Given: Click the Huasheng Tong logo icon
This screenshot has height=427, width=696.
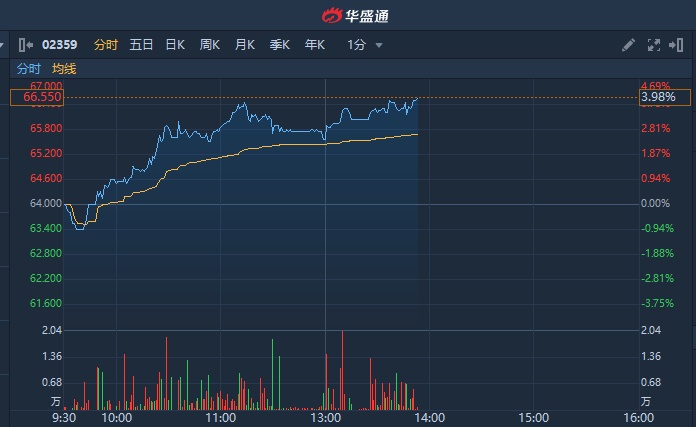Looking at the screenshot, I should tap(331, 15).
